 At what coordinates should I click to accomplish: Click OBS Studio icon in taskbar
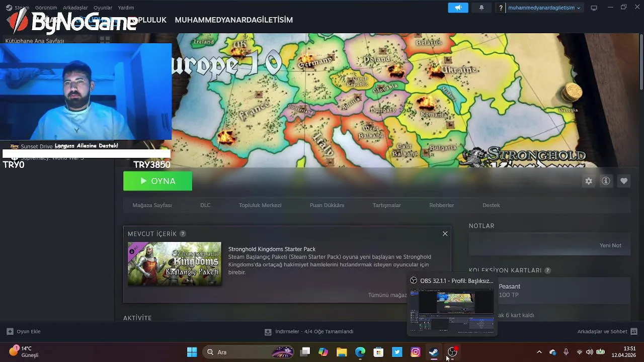[452, 352]
